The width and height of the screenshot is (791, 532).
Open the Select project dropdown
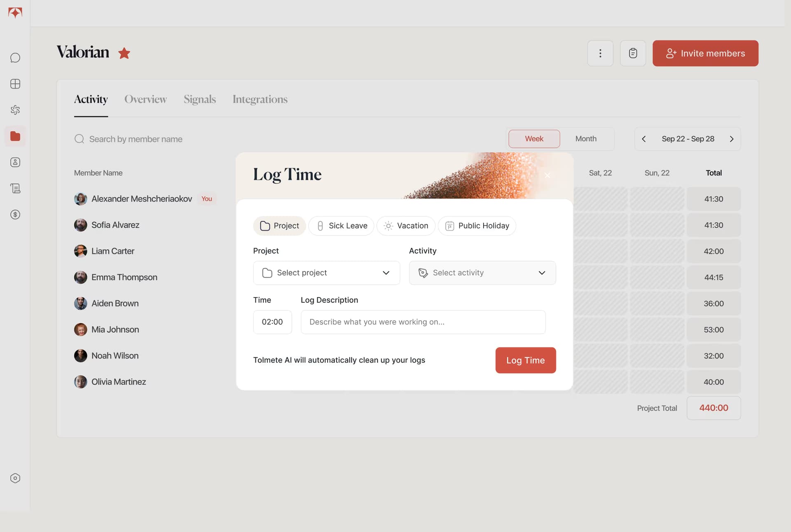coord(326,273)
